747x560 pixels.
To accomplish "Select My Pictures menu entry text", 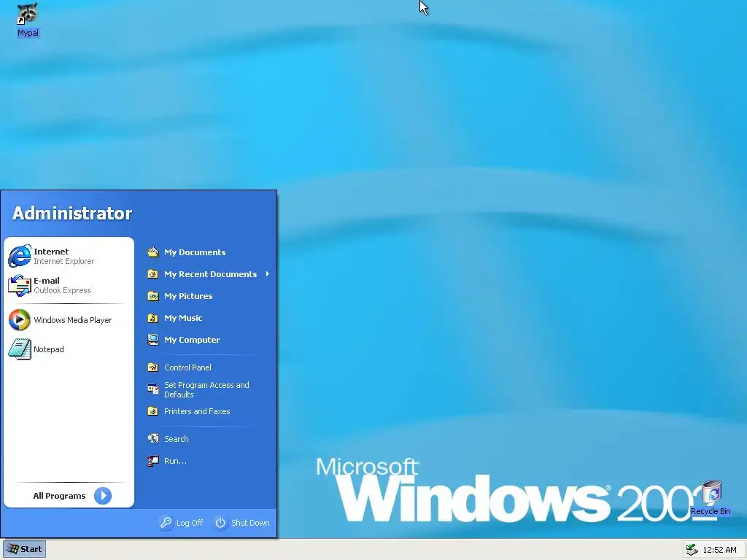I will point(188,296).
